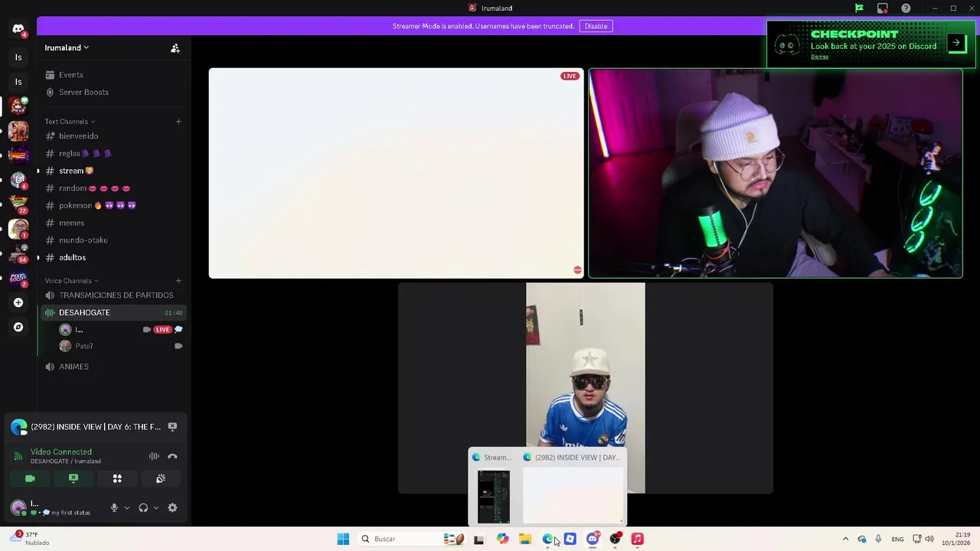Open the Quests checkered flag icon
The image size is (980, 551).
pos(859,8)
